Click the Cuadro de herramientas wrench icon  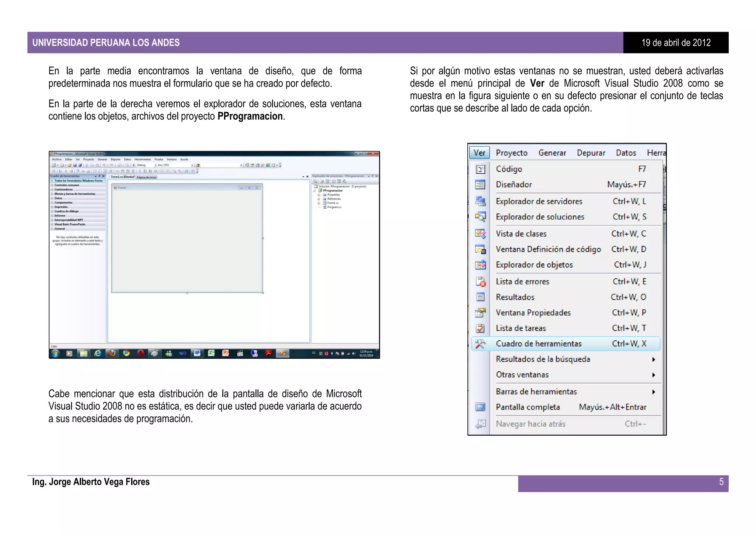click(x=480, y=344)
